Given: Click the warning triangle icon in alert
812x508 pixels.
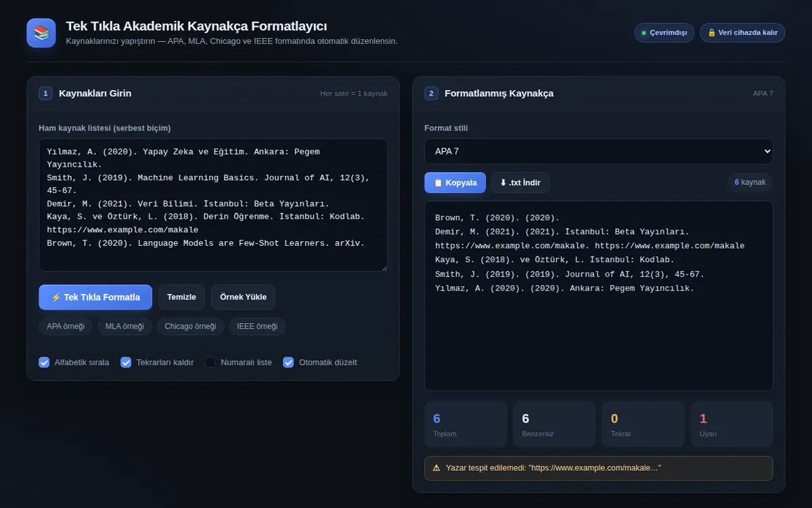Looking at the screenshot, I should click(436, 468).
